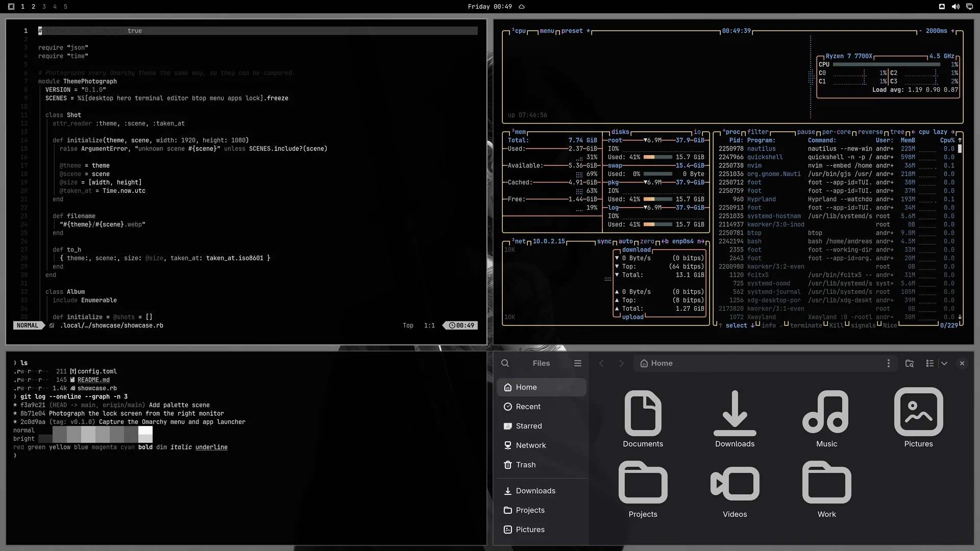Go back in Files navigation

(x=601, y=363)
